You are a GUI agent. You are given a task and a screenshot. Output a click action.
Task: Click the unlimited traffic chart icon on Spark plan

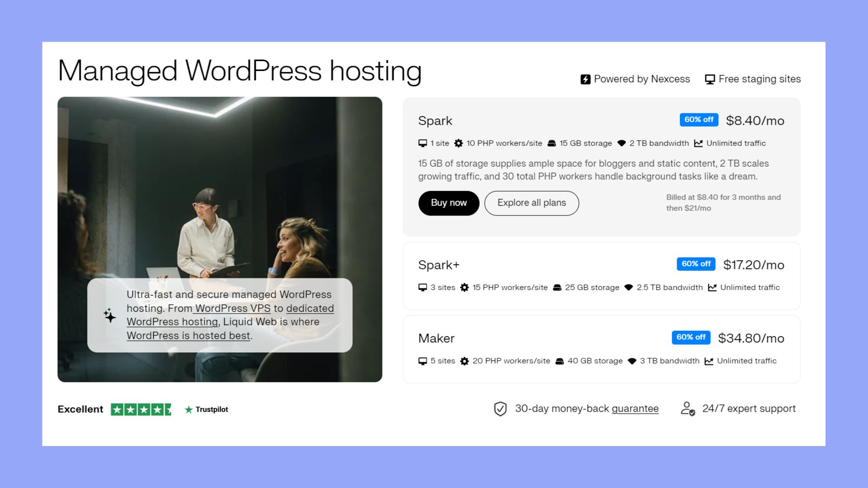(x=699, y=143)
